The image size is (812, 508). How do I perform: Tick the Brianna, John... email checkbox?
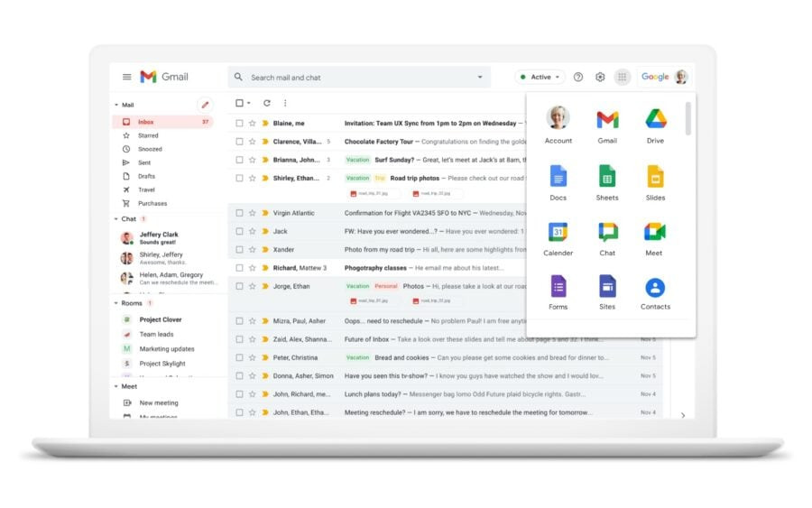[x=239, y=160]
